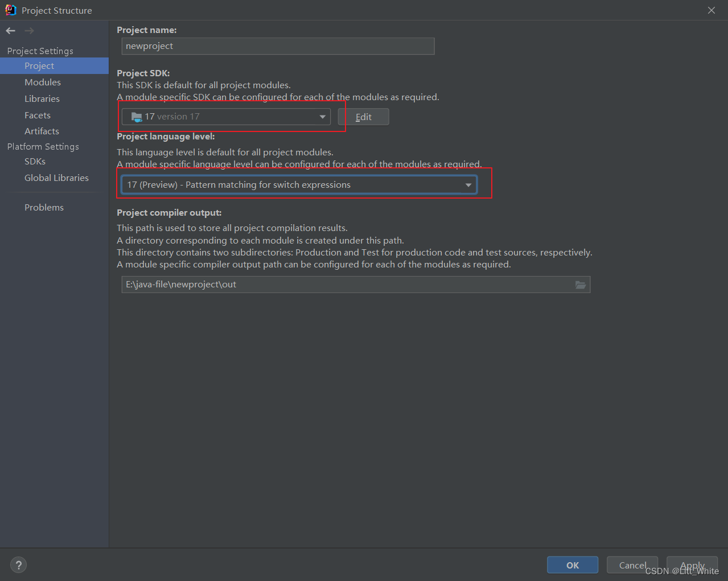The image size is (728, 581).
Task: Click the Project Settings heading
Action: coord(40,51)
